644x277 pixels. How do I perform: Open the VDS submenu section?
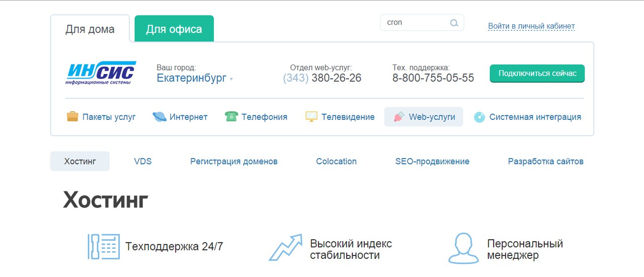click(x=143, y=162)
